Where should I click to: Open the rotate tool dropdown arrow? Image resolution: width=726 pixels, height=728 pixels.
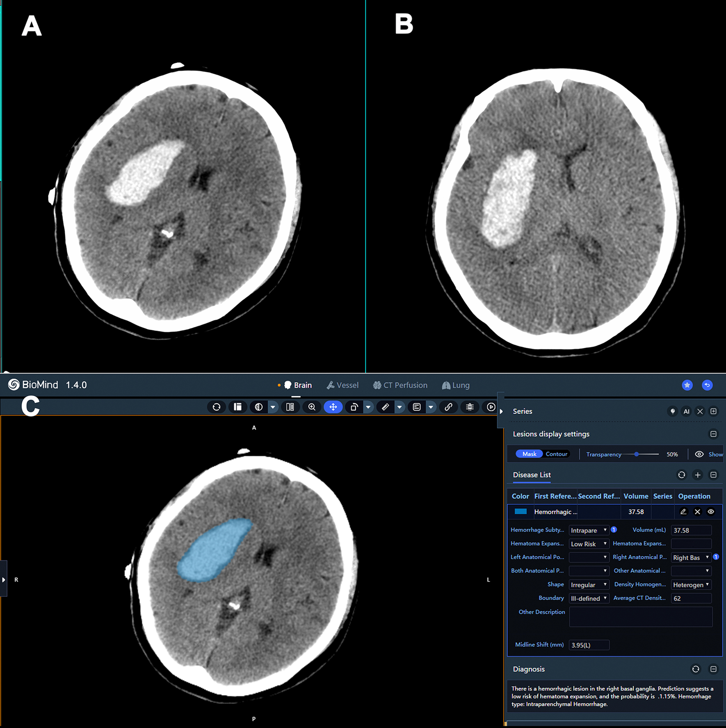pos(368,407)
